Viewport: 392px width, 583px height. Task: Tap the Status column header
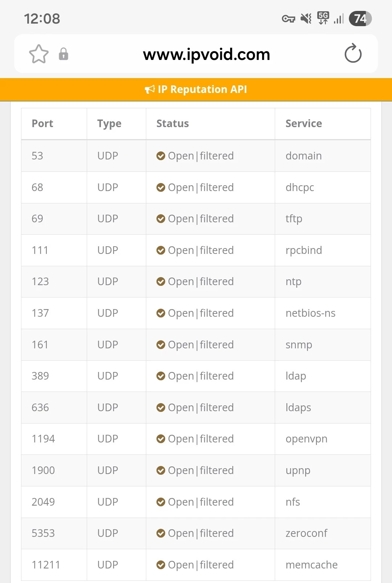[172, 124]
